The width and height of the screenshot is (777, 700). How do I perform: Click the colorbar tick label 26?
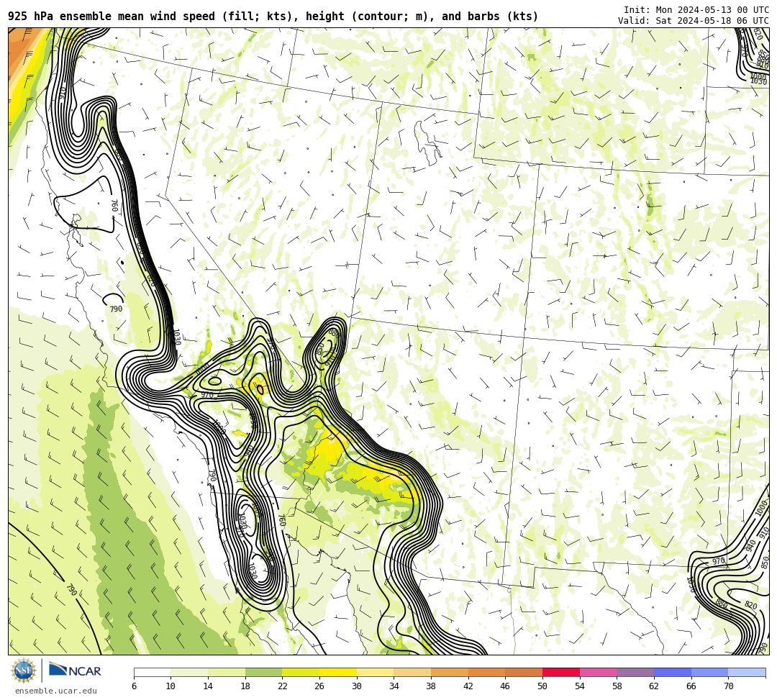(x=319, y=686)
